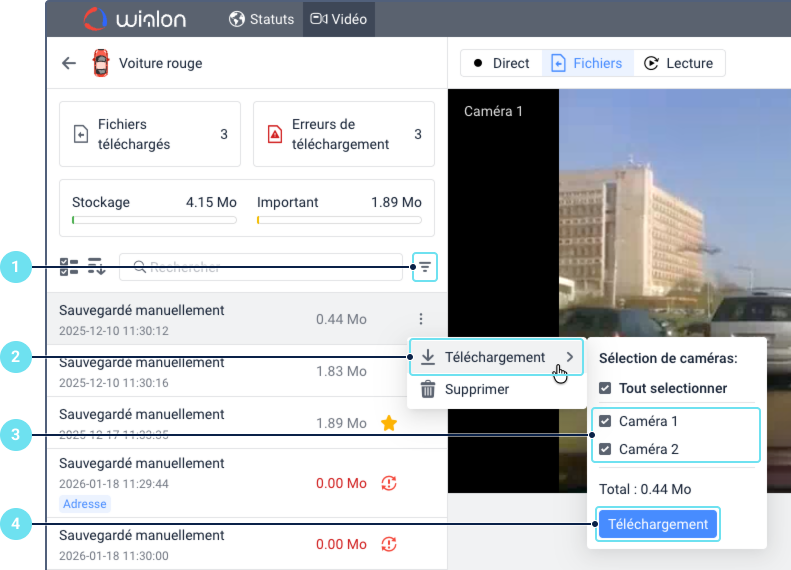Uncheck the Caméra 2 checkbox
Image resolution: width=791 pixels, height=570 pixels.
pyautogui.click(x=605, y=449)
